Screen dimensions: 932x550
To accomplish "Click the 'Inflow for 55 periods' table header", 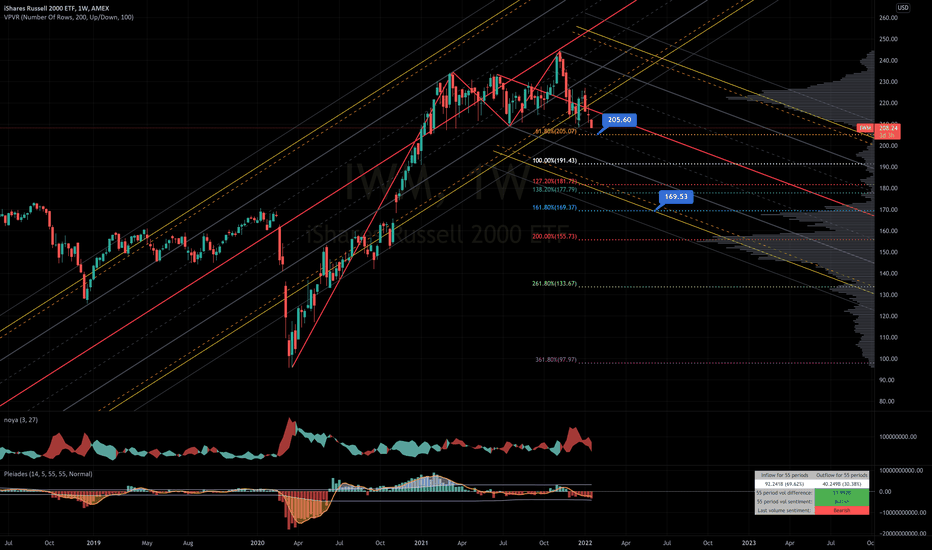I will click(785, 476).
